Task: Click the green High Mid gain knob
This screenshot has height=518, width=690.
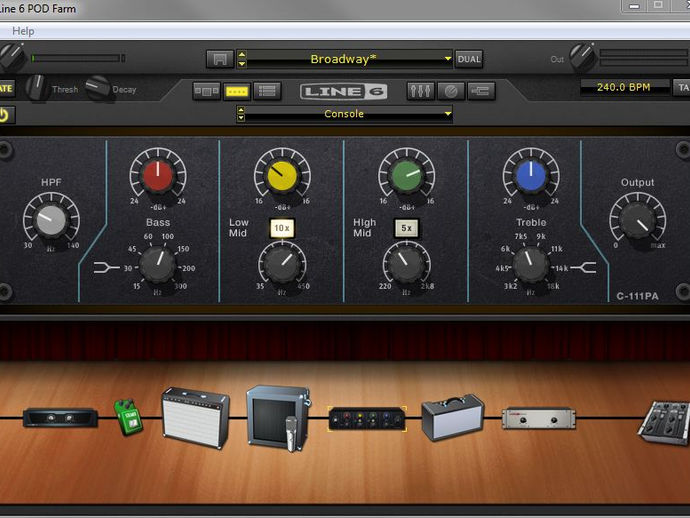Action: [x=407, y=176]
